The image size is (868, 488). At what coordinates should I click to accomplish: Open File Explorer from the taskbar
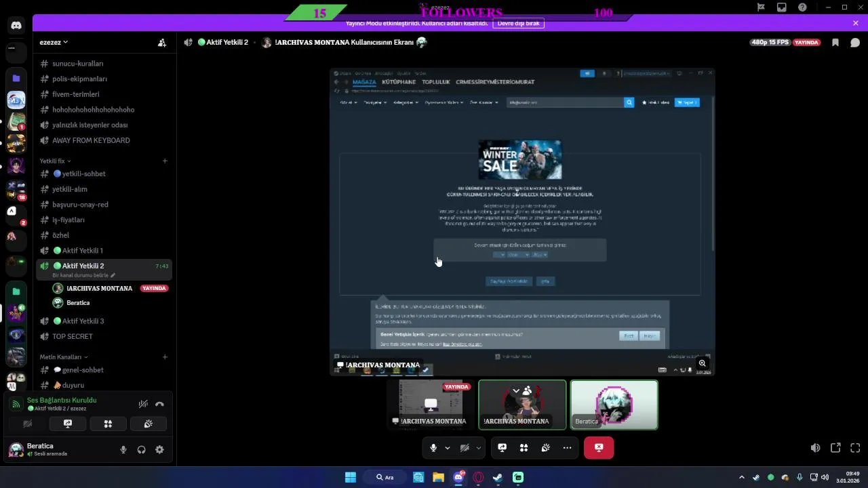(438, 477)
